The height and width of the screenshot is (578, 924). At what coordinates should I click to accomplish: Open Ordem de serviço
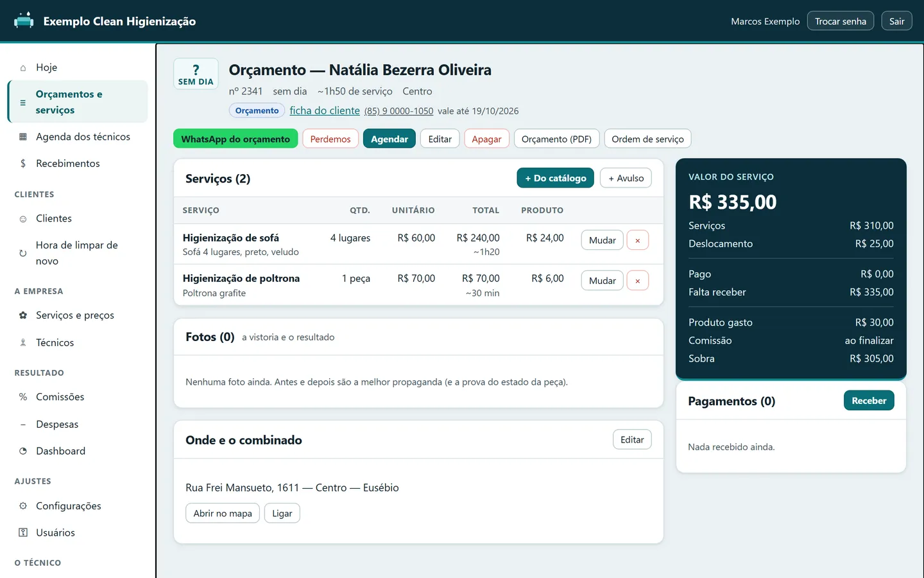pos(647,139)
